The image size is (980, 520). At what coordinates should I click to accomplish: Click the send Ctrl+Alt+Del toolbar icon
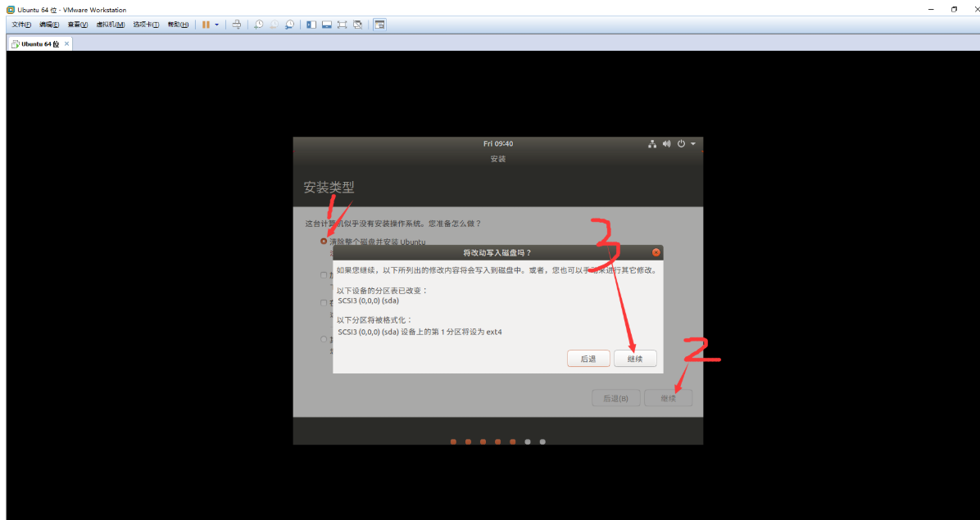[x=236, y=25]
